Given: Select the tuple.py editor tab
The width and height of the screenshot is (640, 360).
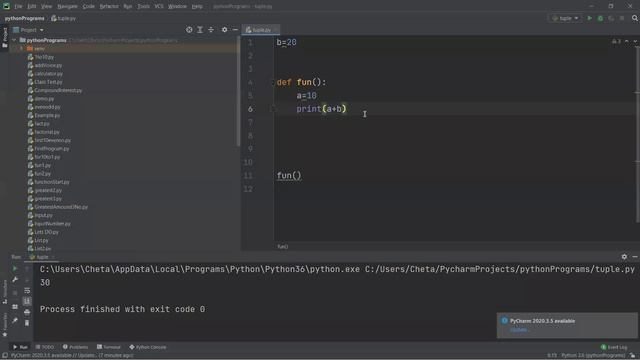Looking at the screenshot, I should pos(261,30).
